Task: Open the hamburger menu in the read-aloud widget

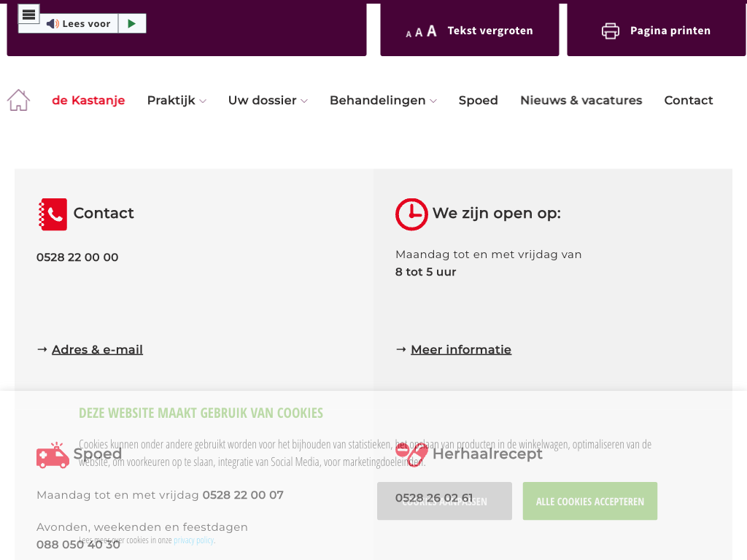Action: pos(28,14)
